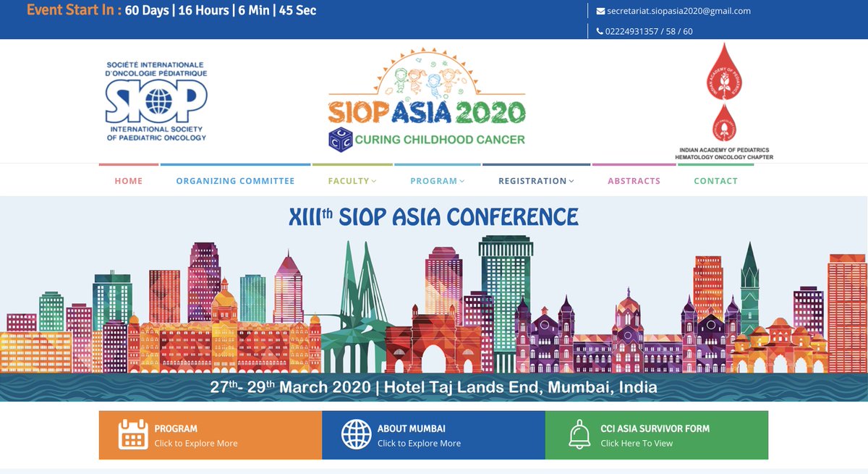Open the Abstracts menu item
Viewport: 868px width, 474px height.
[634, 181]
